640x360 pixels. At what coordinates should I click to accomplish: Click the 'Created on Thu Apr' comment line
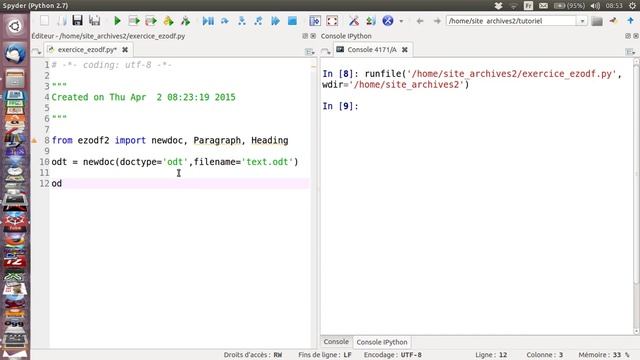click(x=143, y=97)
